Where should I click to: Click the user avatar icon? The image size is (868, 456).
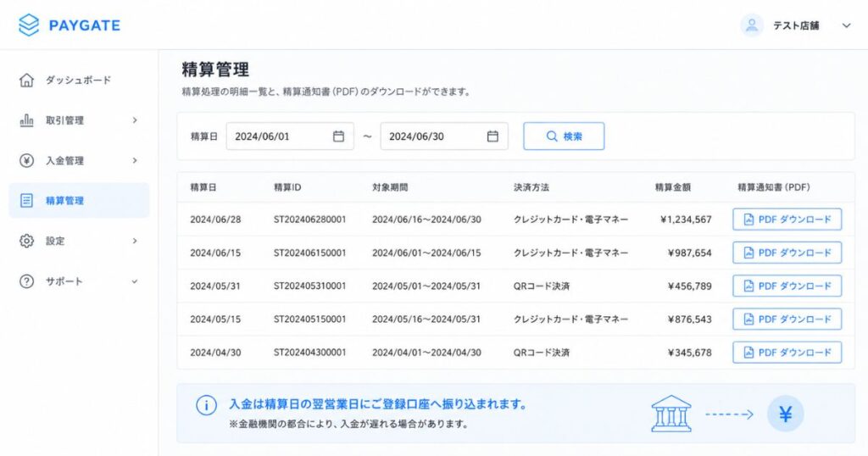point(752,25)
